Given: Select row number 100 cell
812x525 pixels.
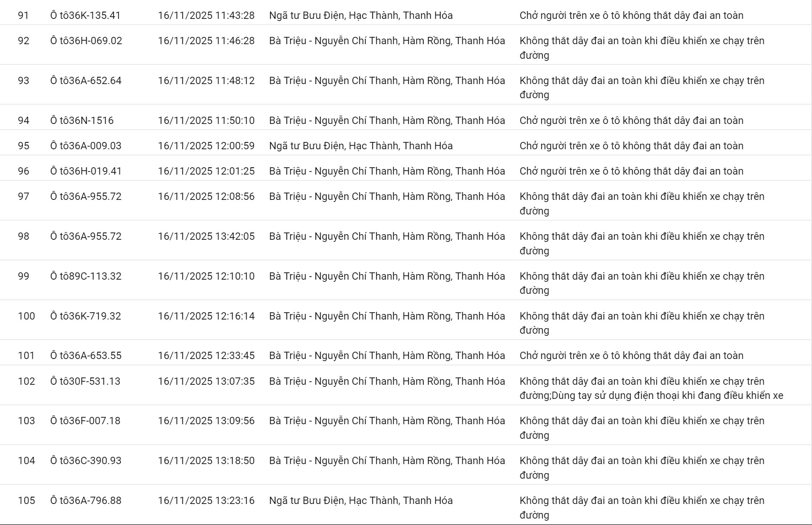Looking at the screenshot, I should (26, 316).
